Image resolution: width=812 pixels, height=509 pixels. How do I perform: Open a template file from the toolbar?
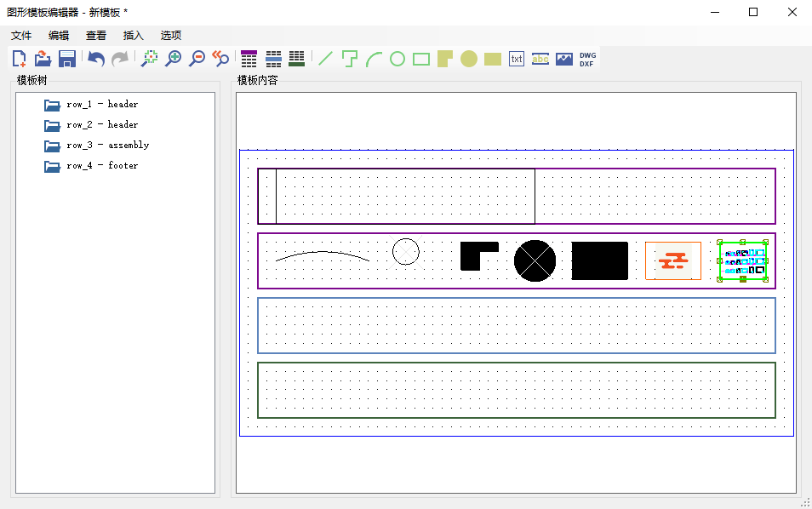pos(43,59)
